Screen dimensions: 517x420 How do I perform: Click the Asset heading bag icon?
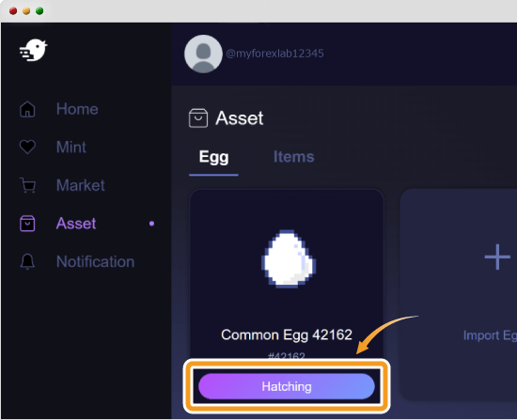(198, 118)
